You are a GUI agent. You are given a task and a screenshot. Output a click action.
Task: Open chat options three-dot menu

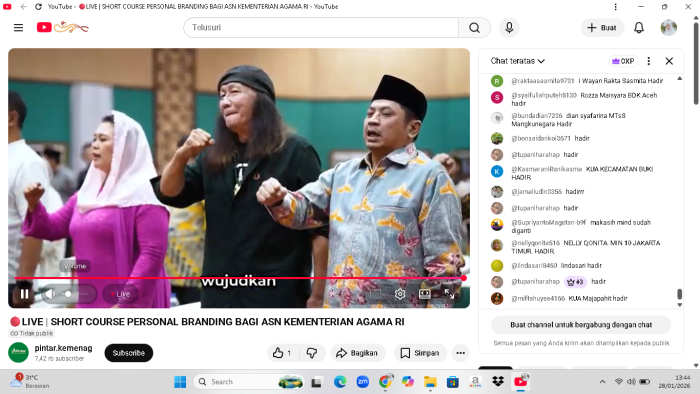pyautogui.click(x=649, y=61)
